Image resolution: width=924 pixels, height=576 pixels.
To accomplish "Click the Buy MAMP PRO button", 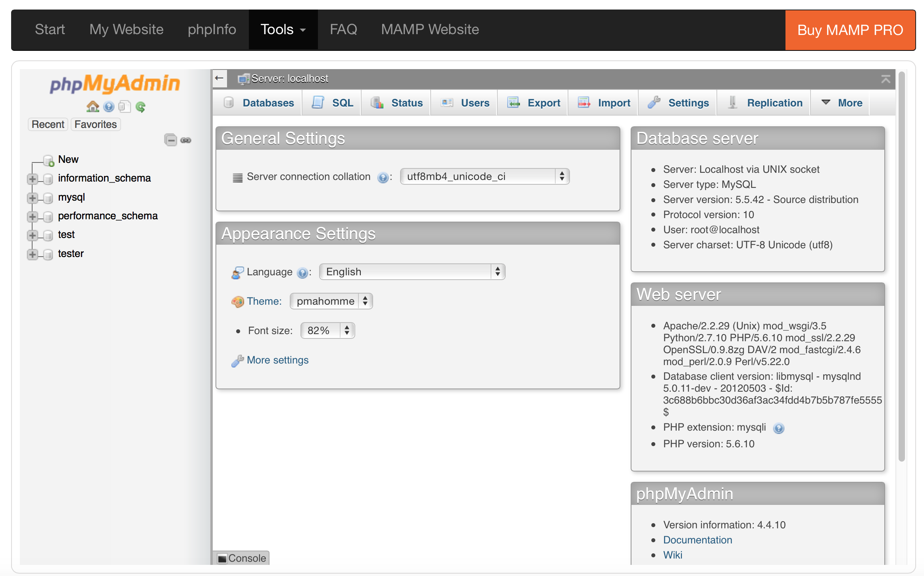I will click(850, 30).
